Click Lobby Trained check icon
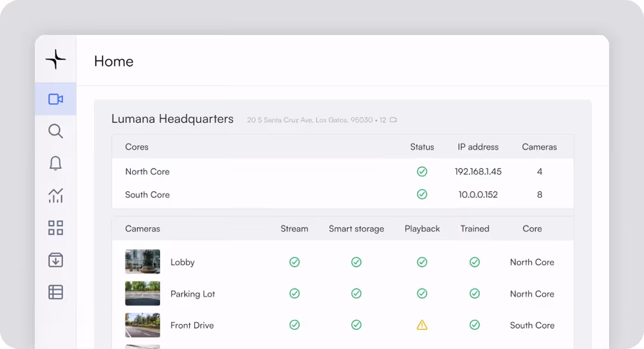644x349 pixels. (x=474, y=262)
